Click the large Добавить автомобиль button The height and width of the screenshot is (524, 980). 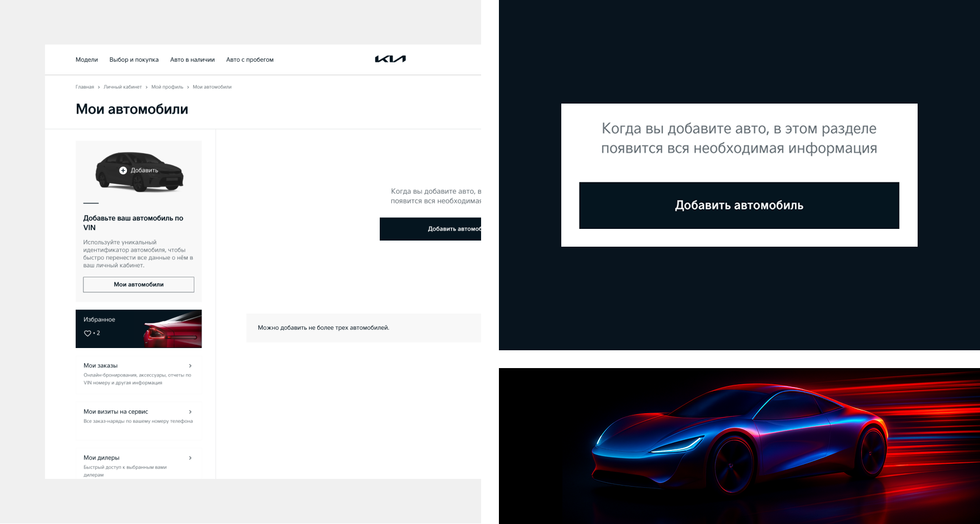(739, 205)
